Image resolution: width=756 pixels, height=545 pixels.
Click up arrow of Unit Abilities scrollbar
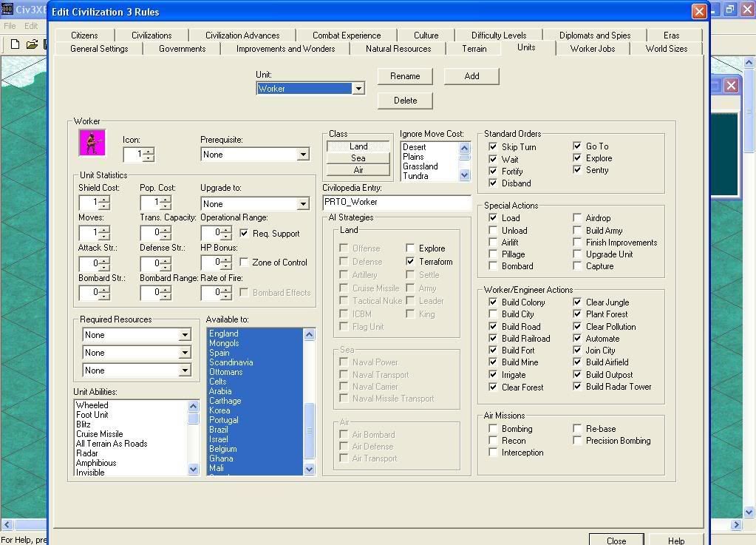(x=194, y=406)
